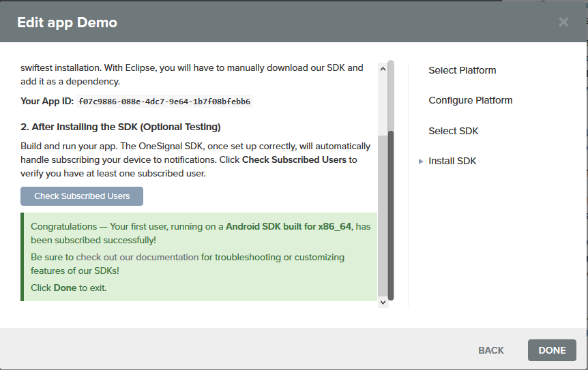
Task: Open the Configure Platform step
Action: point(470,100)
